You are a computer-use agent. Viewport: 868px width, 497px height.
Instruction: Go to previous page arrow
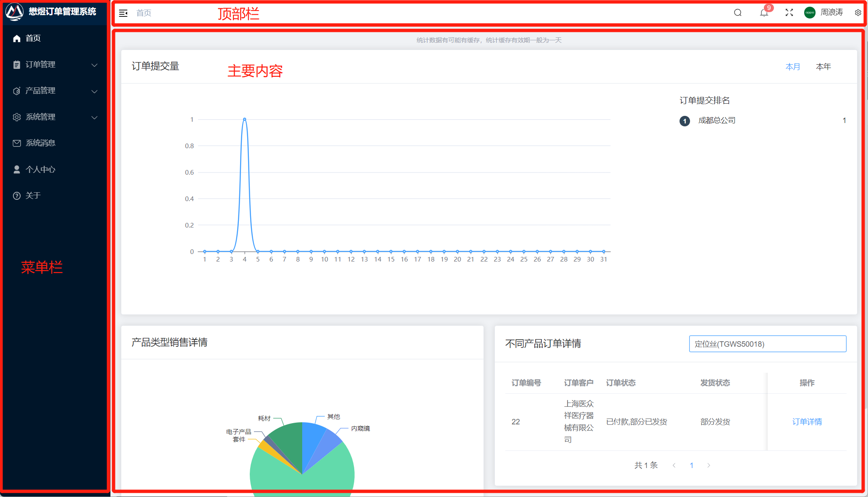click(674, 465)
